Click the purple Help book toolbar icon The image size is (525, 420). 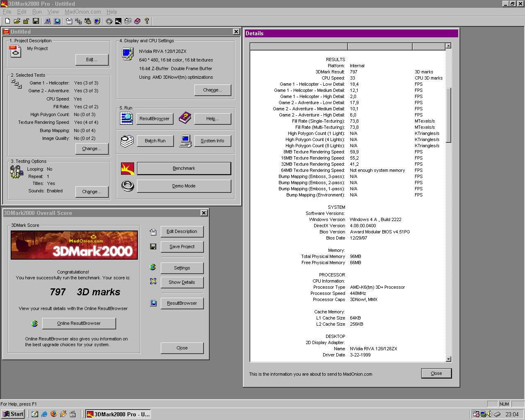(x=137, y=21)
